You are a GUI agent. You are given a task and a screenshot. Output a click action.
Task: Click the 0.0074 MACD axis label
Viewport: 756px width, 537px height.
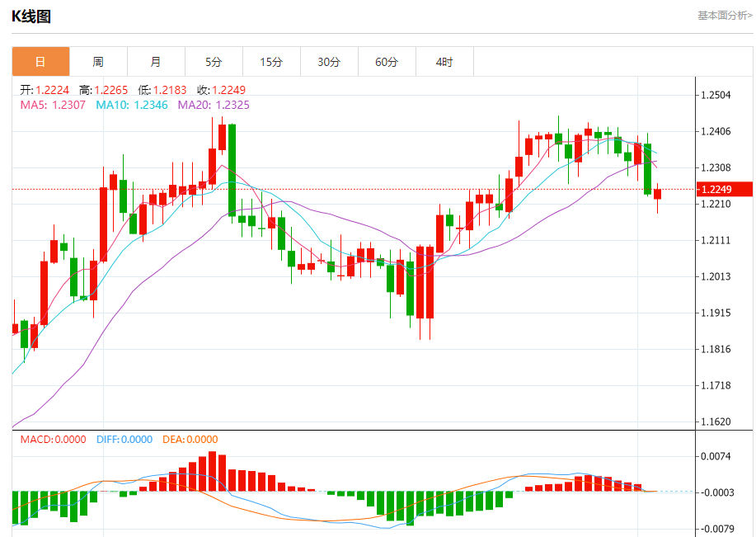point(716,456)
